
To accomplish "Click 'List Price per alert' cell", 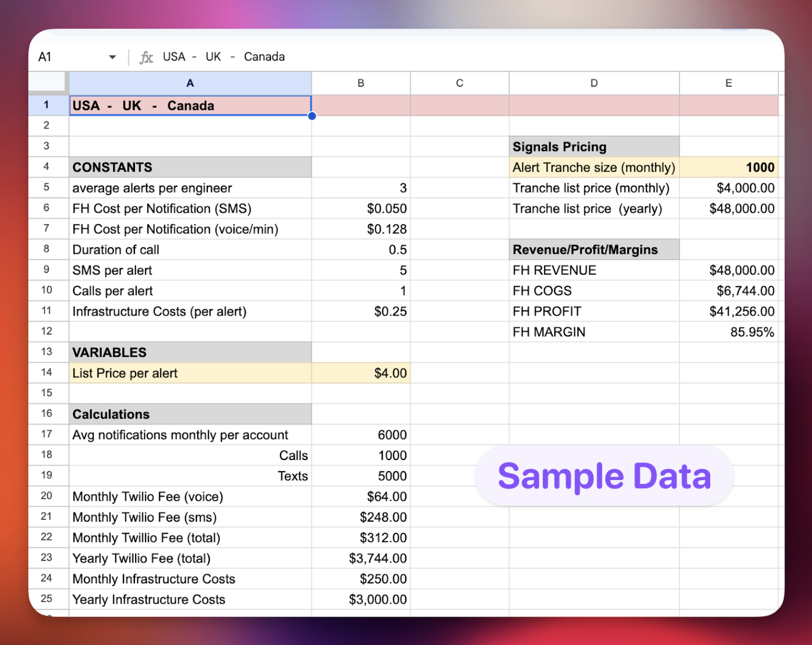I will click(190, 373).
